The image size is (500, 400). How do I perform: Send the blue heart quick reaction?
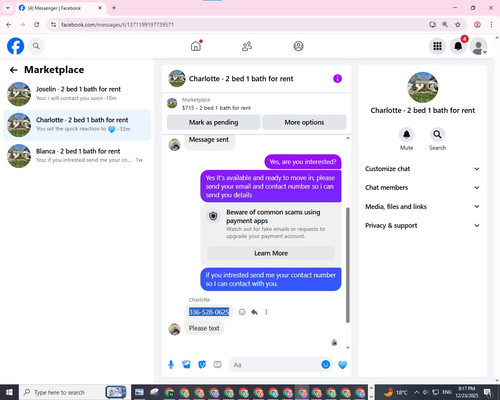click(342, 365)
